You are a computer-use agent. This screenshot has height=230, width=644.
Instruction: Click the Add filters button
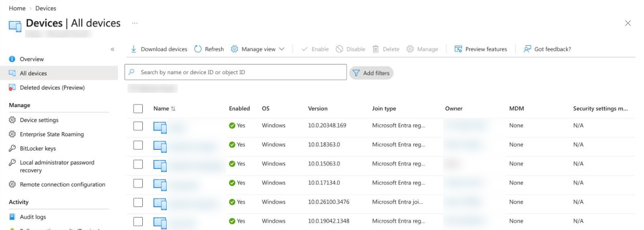371,73
